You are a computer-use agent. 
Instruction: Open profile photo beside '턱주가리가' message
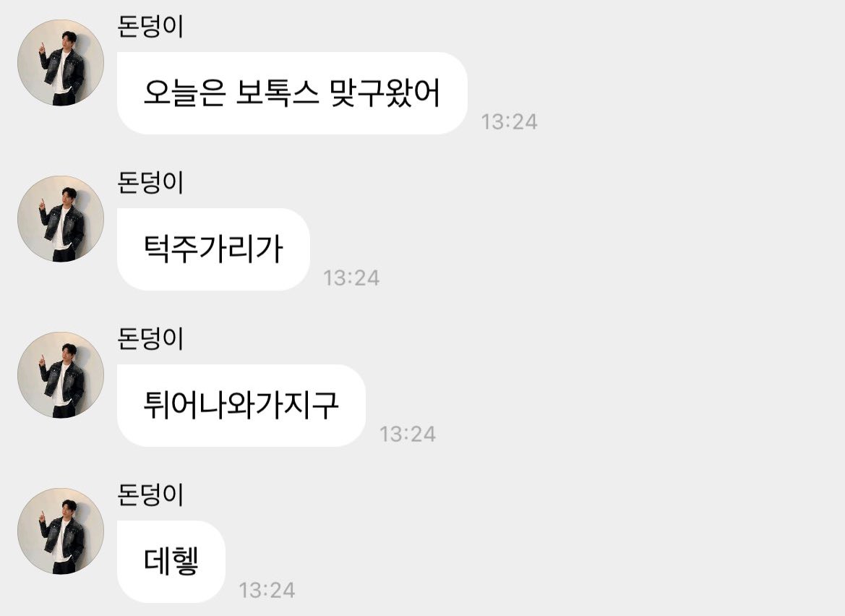click(61, 219)
